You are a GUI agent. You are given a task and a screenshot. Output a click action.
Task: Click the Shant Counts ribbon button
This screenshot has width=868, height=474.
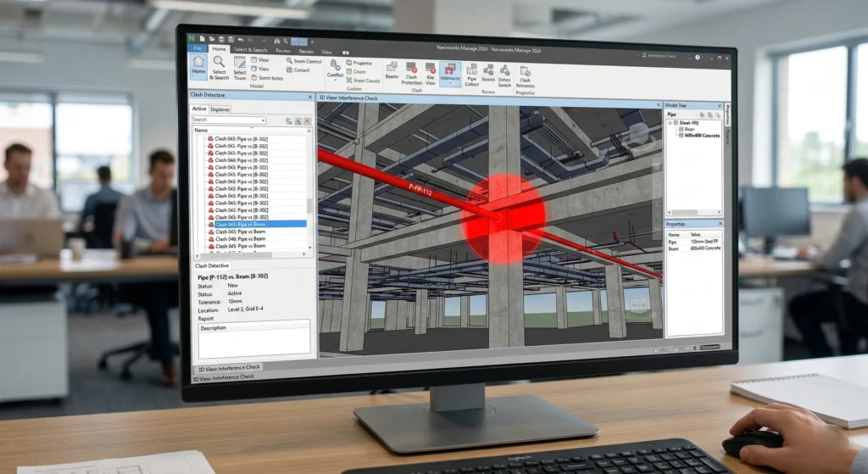(363, 81)
